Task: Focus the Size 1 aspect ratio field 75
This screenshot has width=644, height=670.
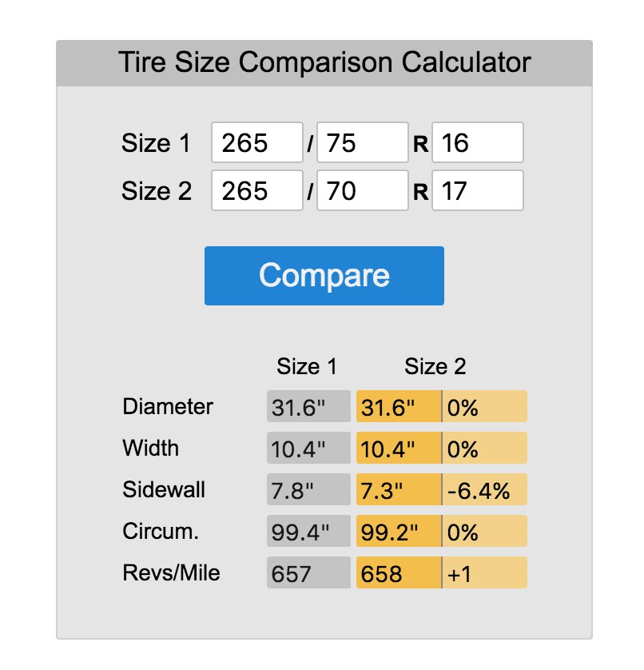Action: [363, 142]
